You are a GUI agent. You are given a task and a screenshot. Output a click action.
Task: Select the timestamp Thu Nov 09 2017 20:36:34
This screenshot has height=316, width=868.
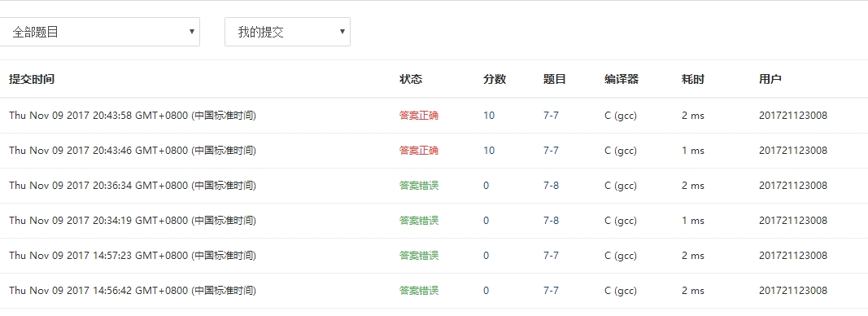coord(133,185)
